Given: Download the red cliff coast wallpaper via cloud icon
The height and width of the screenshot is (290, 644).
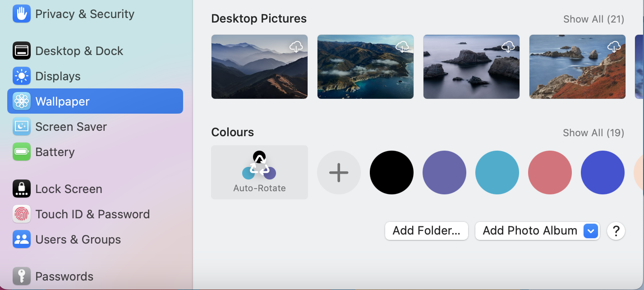Looking at the screenshot, I should [x=614, y=46].
